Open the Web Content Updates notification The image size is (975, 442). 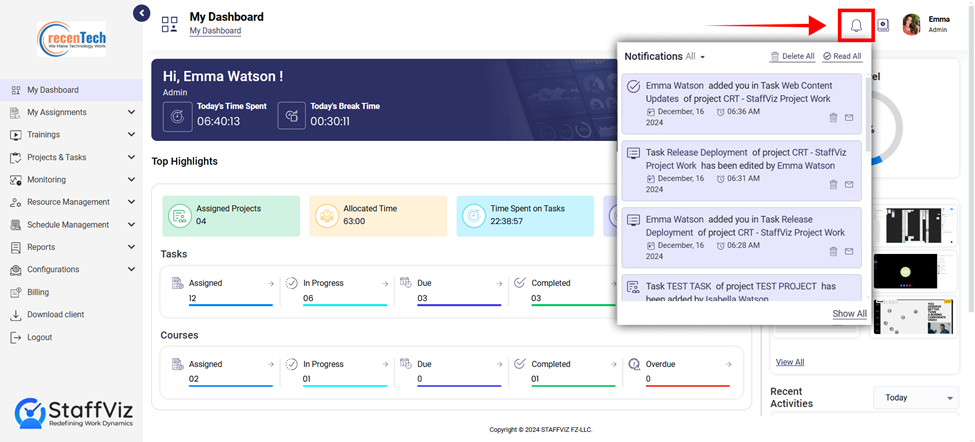tap(741, 104)
